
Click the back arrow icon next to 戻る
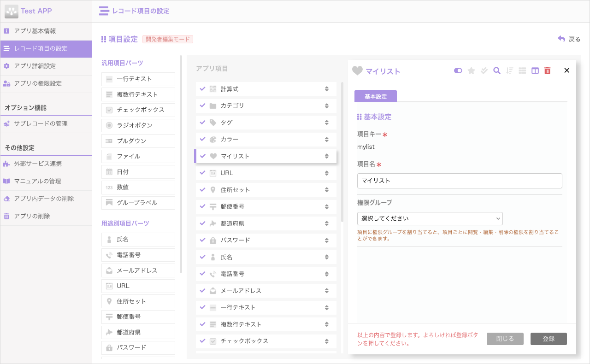(561, 39)
